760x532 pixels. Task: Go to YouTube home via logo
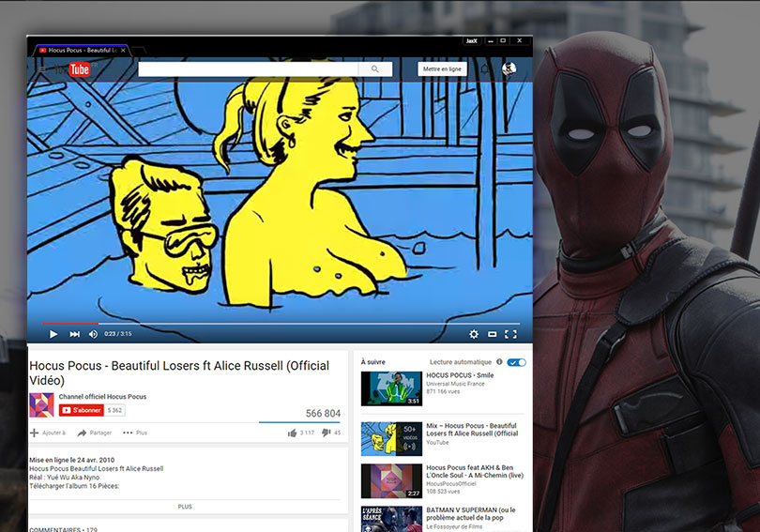tap(73, 69)
